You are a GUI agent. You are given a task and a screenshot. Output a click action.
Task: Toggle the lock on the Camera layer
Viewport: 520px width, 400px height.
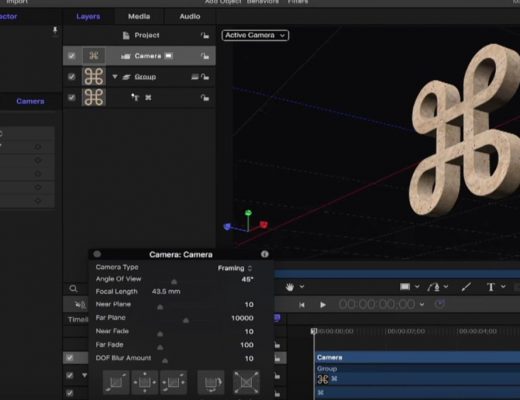pyautogui.click(x=205, y=56)
